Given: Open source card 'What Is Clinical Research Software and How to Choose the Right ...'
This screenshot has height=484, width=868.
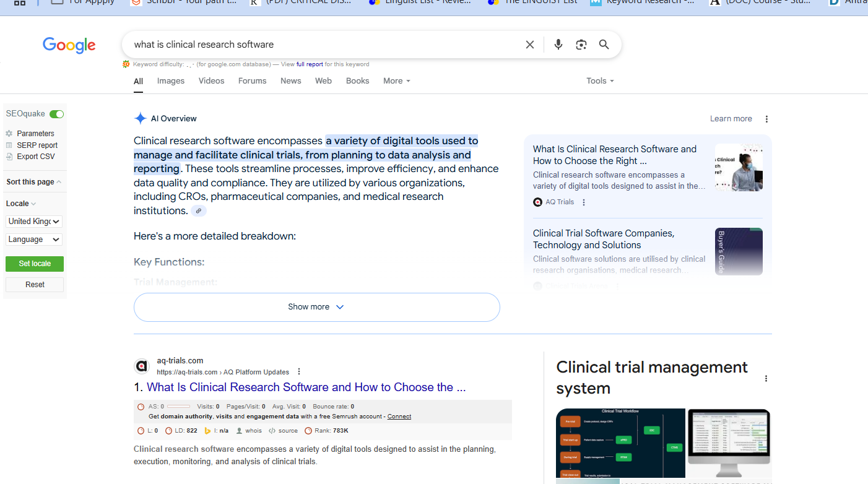Looking at the screenshot, I should [615, 155].
